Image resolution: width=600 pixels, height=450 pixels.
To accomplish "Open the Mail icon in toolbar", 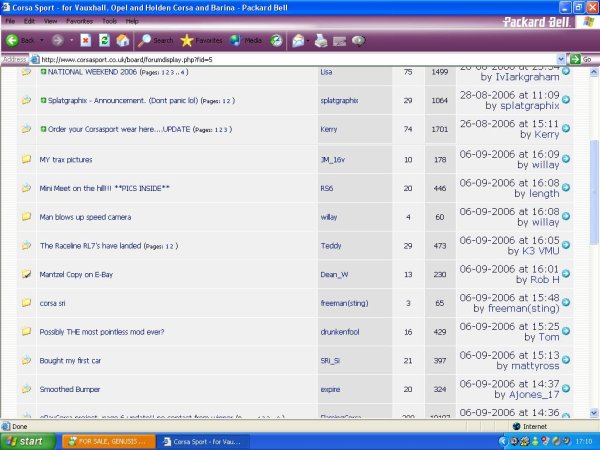I will (299, 41).
